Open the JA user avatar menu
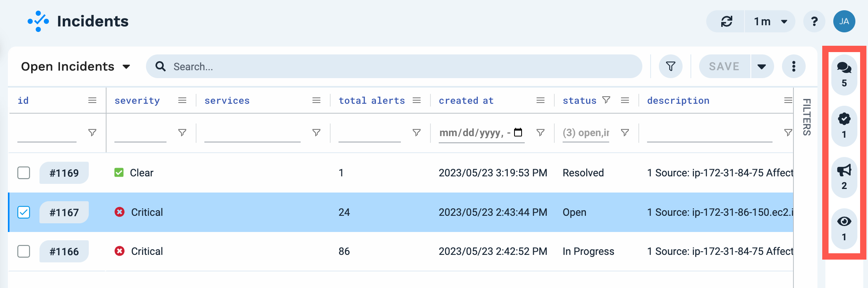Viewport: 868px width, 288px height. tap(844, 21)
